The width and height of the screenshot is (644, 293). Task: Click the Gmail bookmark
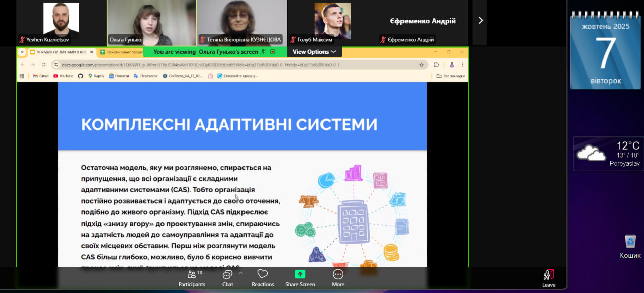click(x=41, y=76)
